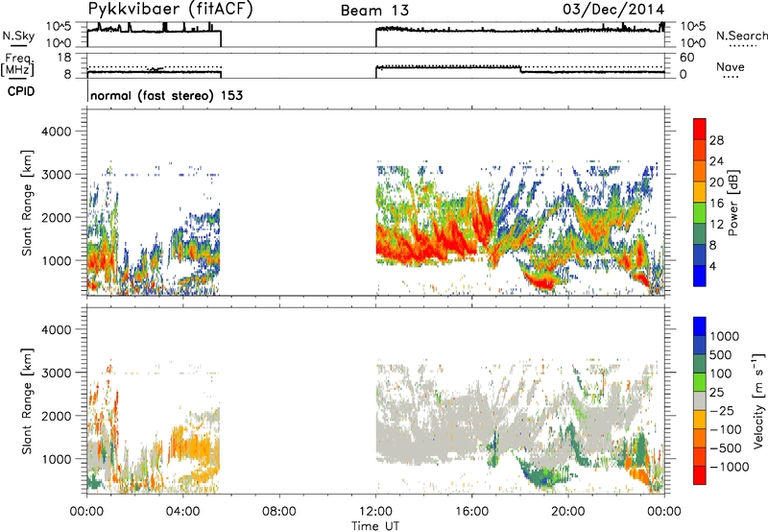Click the '3000' tick on power panel
This screenshot has height=532, width=768.
[56, 175]
